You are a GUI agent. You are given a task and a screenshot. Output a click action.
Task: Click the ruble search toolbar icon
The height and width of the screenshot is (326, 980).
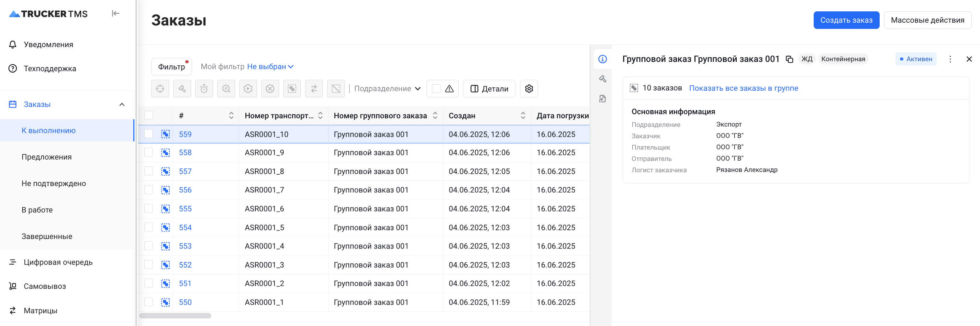pyautogui.click(x=226, y=89)
